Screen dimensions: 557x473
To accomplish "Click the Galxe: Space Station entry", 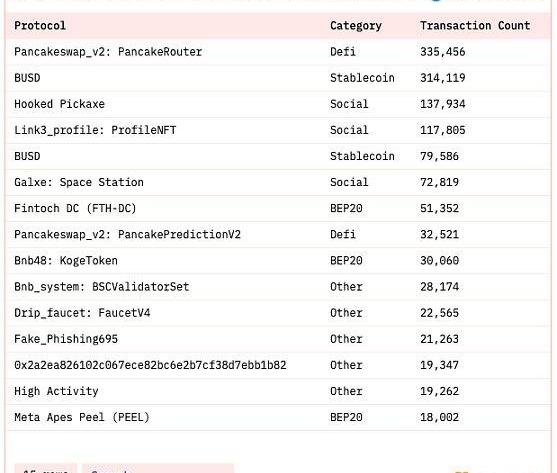I will point(79,182).
